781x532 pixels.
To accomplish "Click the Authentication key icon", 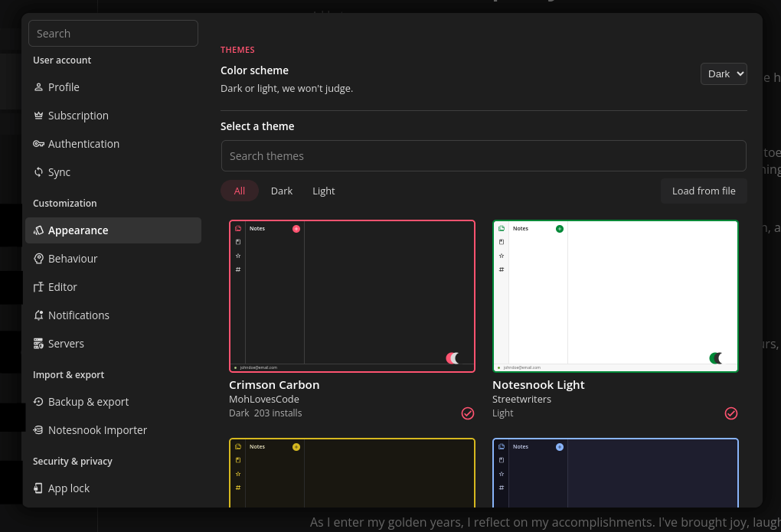I will coord(38,144).
